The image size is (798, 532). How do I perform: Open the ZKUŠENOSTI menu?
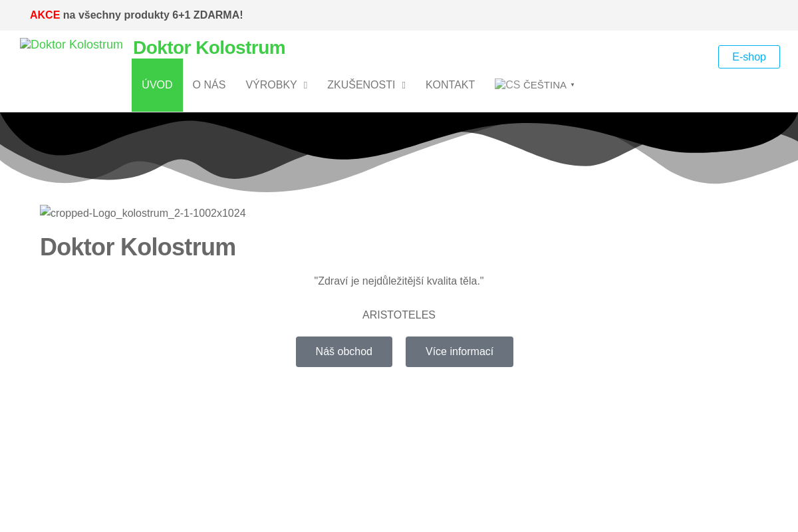[361, 85]
